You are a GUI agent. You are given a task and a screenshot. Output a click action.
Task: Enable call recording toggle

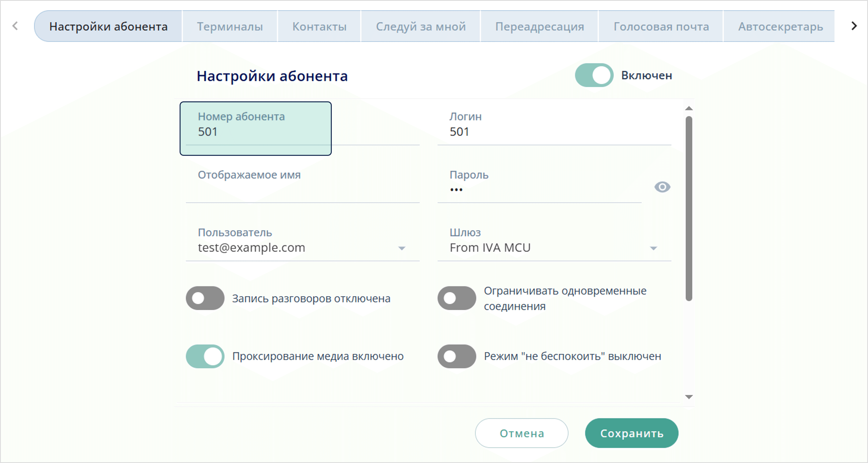pyautogui.click(x=205, y=298)
